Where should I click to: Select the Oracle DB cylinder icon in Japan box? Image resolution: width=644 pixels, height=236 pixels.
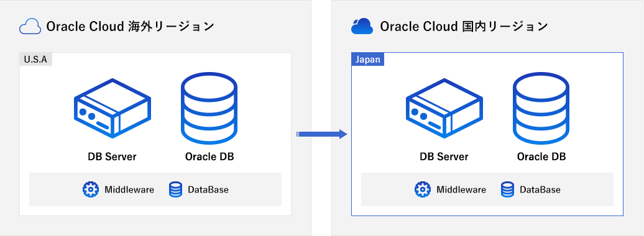pyautogui.click(x=541, y=108)
